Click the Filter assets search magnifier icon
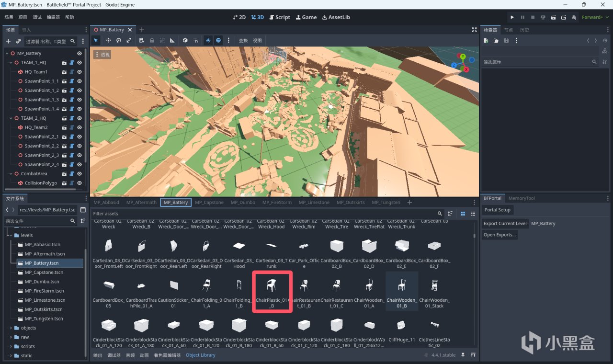The width and height of the screenshot is (613, 364). (440, 214)
